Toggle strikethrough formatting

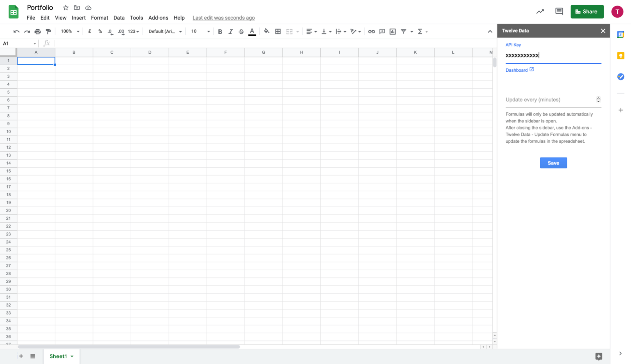(x=241, y=32)
